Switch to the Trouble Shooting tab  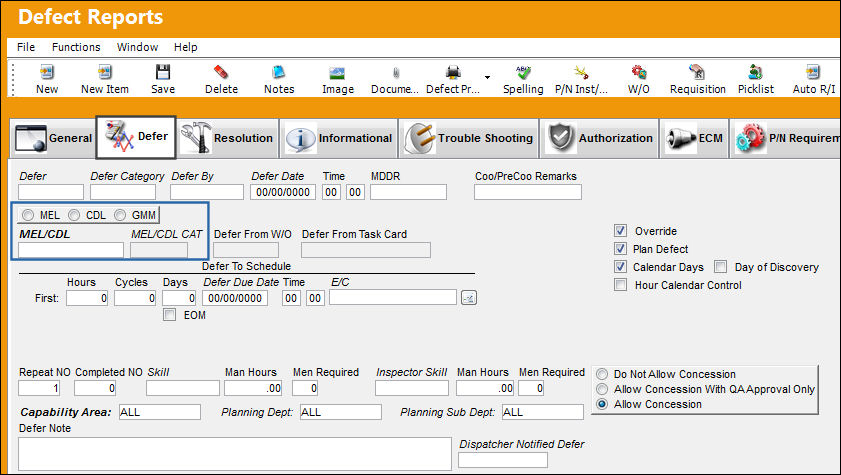tap(469, 138)
